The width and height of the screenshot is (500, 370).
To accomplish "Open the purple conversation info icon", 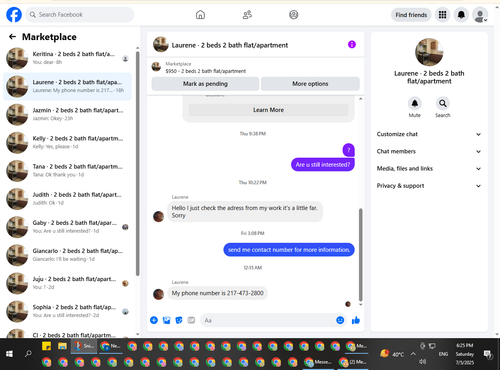I will click(352, 44).
